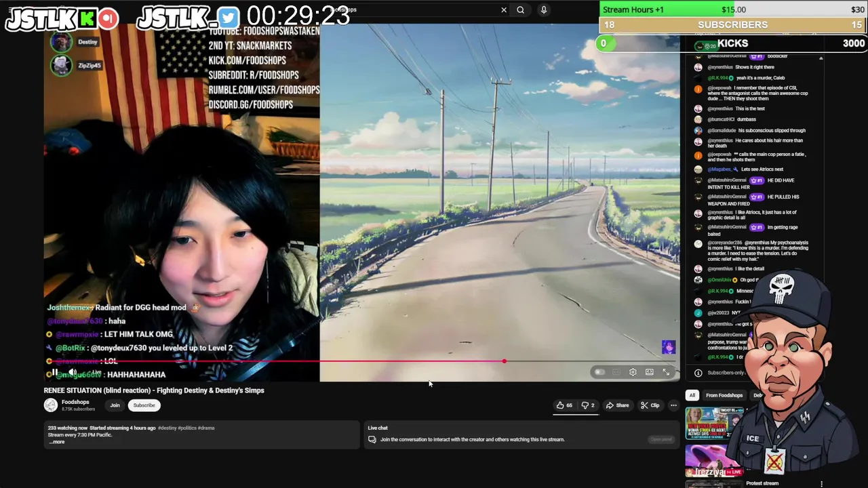Pause the live stream video
Screen dimensions: 868x488
click(54, 373)
